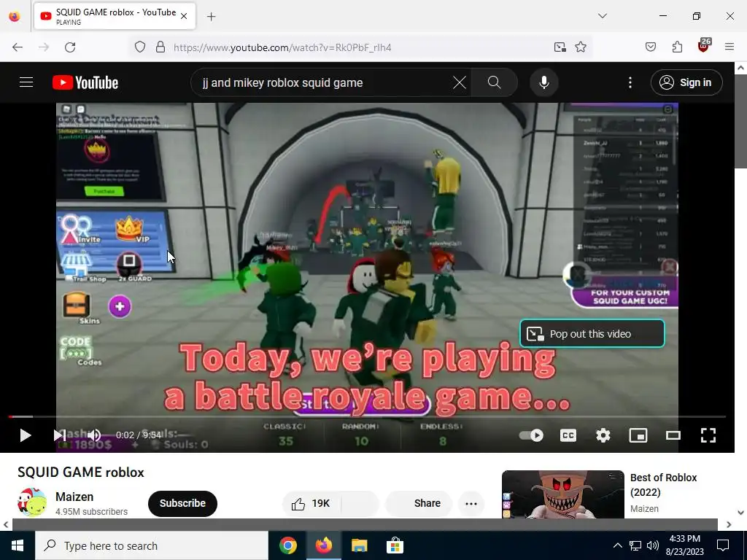Skip to the next video
The image size is (747, 560).
tap(60, 435)
